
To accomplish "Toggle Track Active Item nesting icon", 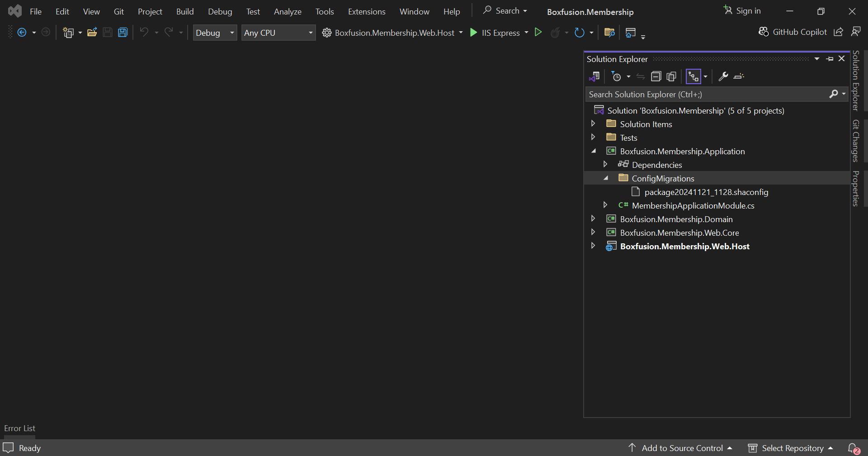I will pos(693,76).
